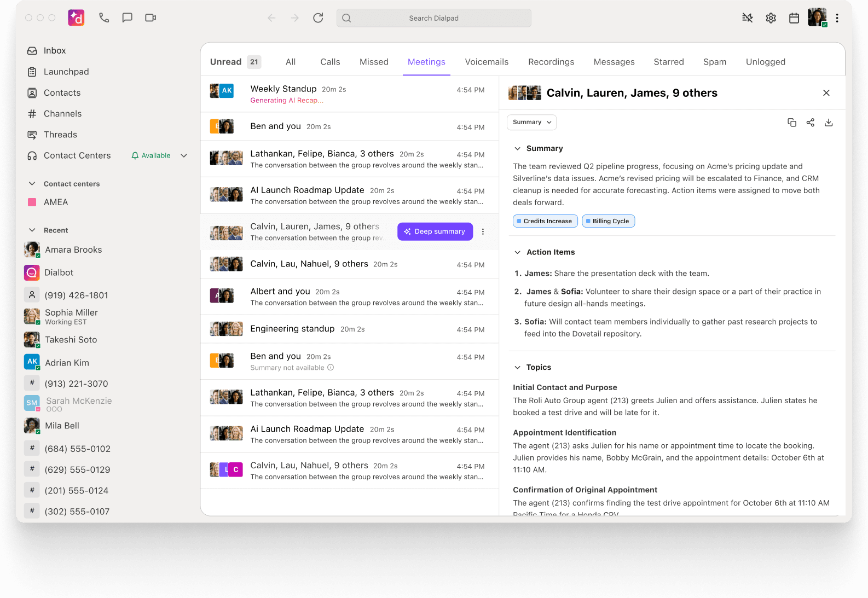Open Takeshi Soto conversation
Screen dimensions: 868x598
coord(61,340)
